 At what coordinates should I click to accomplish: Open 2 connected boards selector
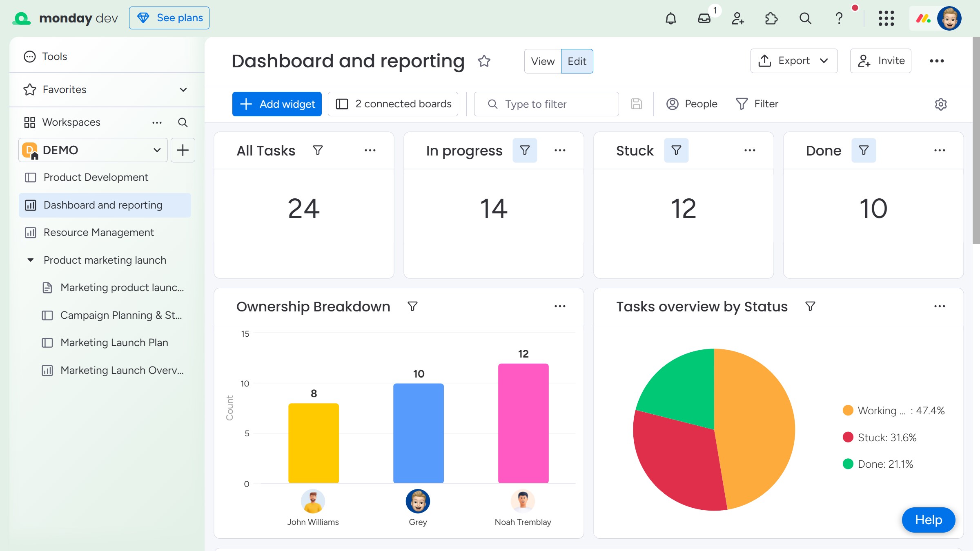pyautogui.click(x=393, y=104)
